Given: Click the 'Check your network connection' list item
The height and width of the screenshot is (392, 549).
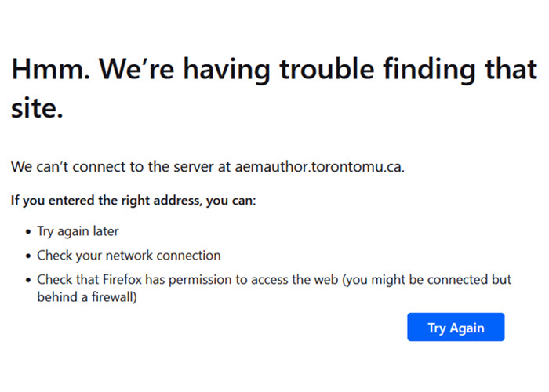Looking at the screenshot, I should click(x=129, y=256).
